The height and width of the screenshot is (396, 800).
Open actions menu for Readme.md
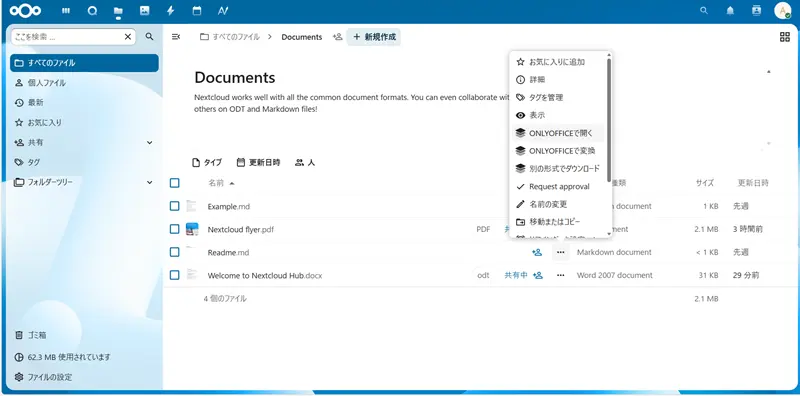point(561,252)
